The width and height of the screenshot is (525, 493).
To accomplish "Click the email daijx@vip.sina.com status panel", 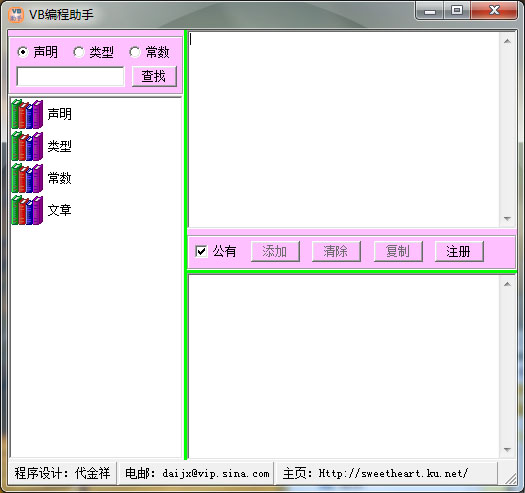I will coord(197,473).
